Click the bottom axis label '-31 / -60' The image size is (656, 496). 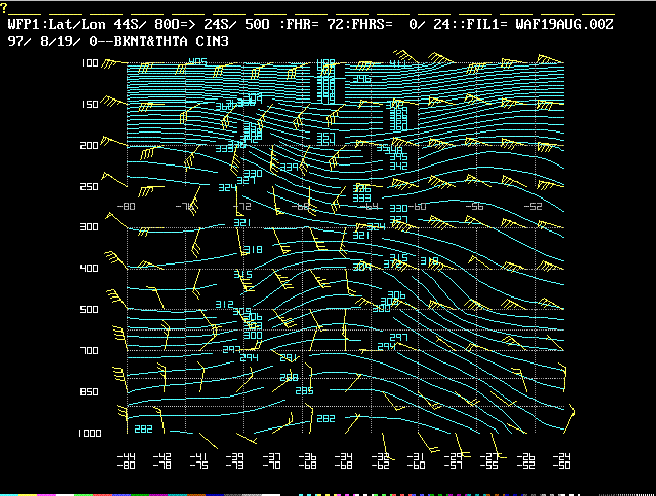(416, 461)
